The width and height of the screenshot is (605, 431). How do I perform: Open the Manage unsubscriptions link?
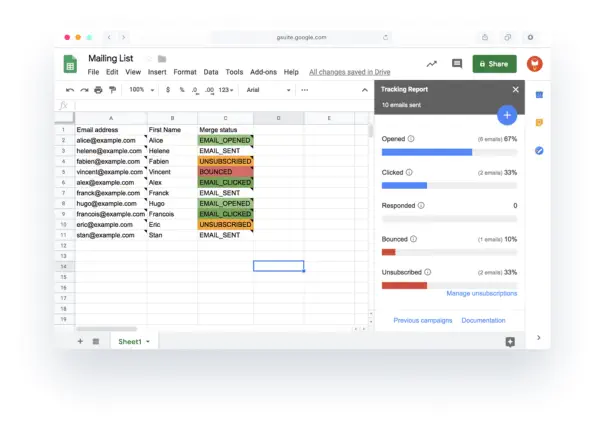481,293
